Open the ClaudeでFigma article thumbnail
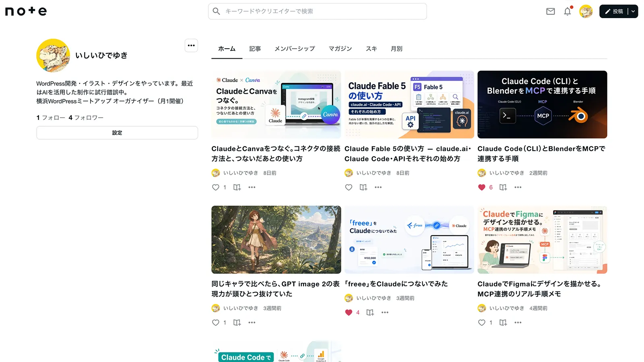 coord(542,240)
